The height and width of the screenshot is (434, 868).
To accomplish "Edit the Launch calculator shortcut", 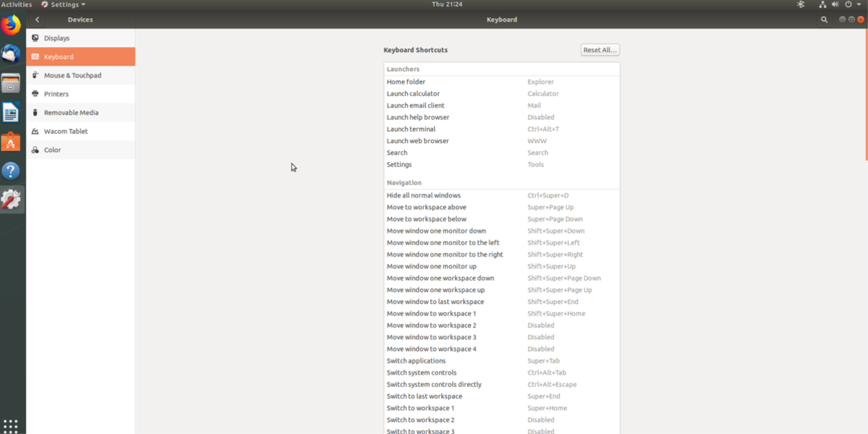I will [501, 93].
